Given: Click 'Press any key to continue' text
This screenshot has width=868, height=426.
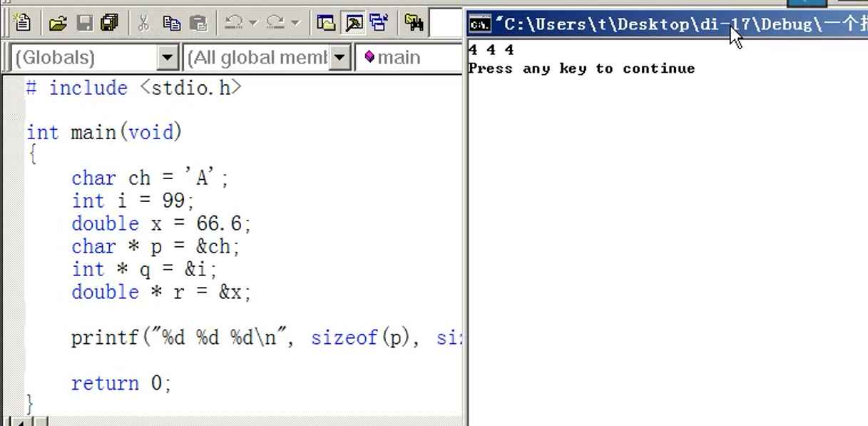Looking at the screenshot, I should click(581, 69).
